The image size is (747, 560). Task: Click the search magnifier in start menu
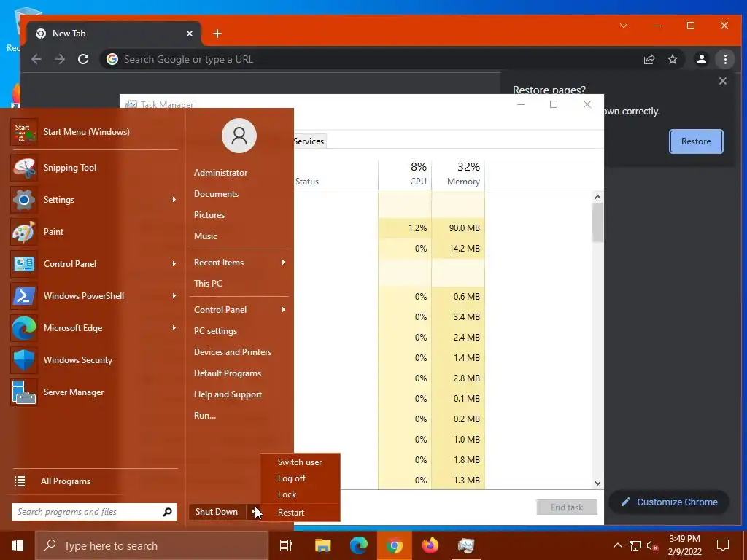[167, 512]
